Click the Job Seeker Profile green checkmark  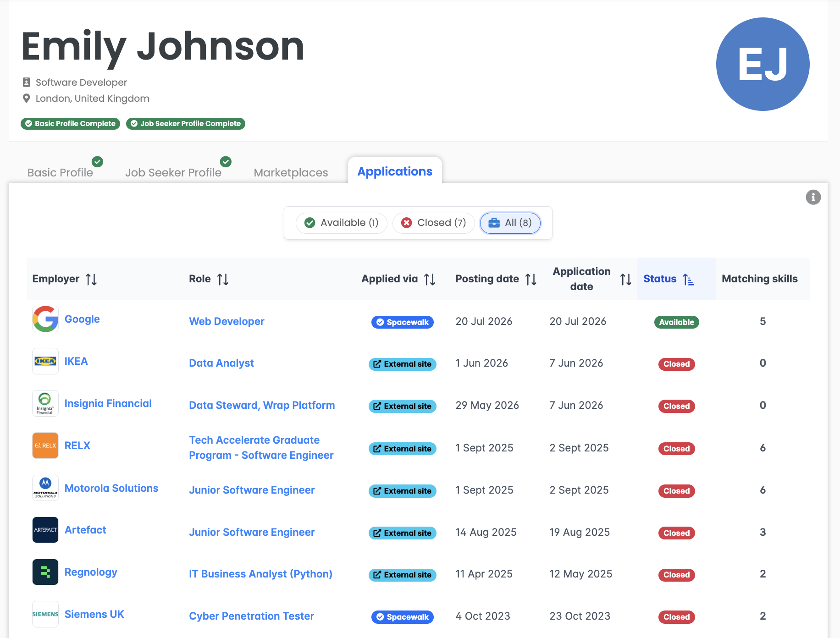click(x=226, y=162)
